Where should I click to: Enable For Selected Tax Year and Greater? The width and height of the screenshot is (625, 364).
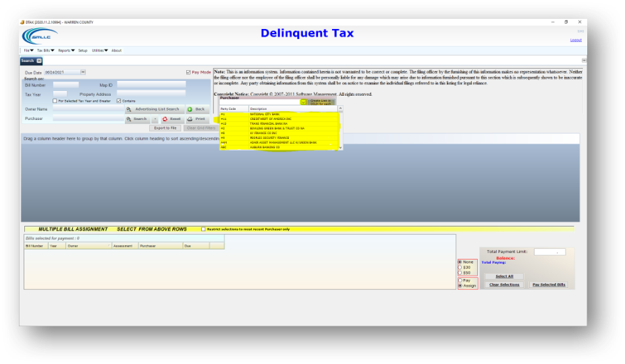pos(55,101)
